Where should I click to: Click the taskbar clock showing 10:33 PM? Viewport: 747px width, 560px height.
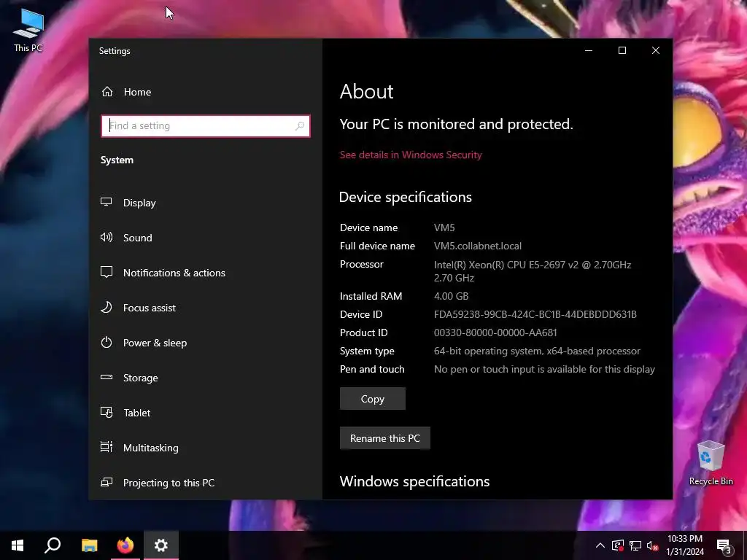[684, 545]
